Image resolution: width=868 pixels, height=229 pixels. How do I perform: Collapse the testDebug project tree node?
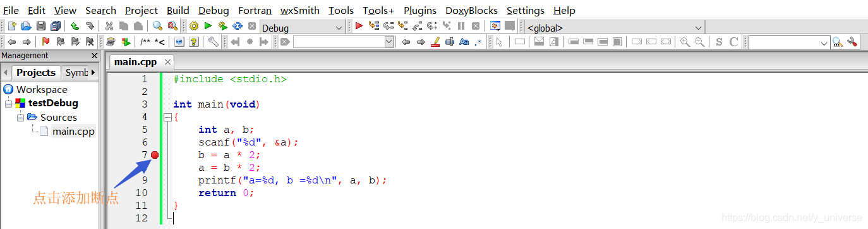pos(8,103)
